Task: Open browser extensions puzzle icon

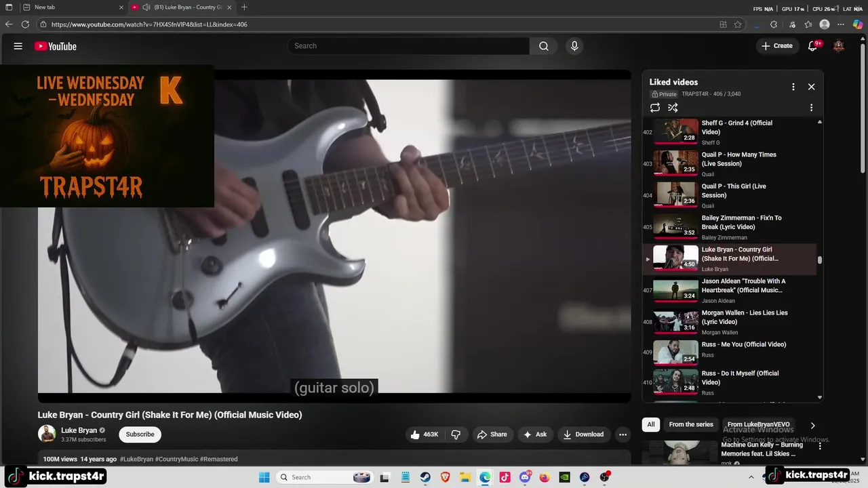Action: pyautogui.click(x=774, y=24)
